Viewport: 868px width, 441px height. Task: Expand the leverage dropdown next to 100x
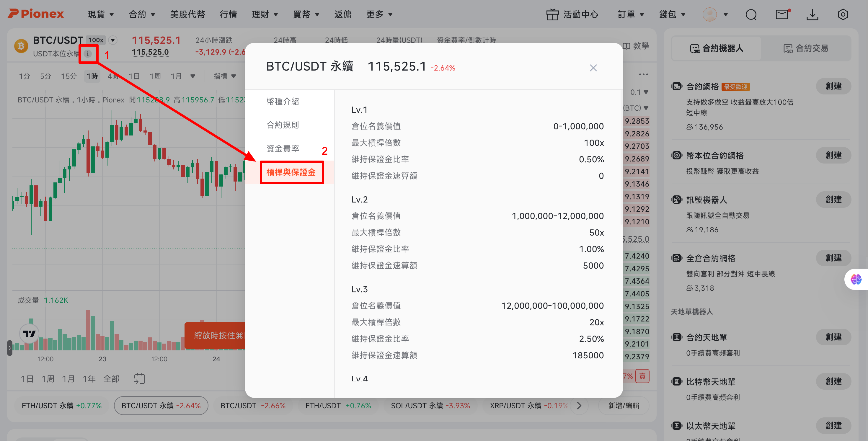(x=113, y=40)
